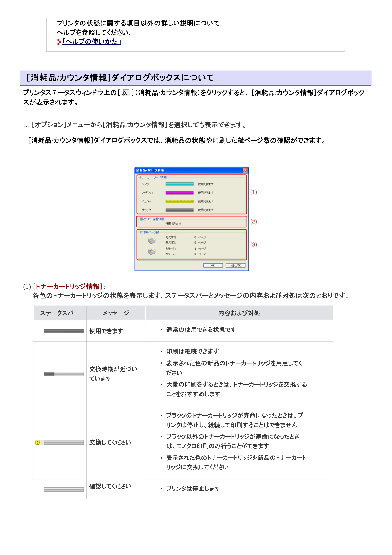Click the ヘルプ button in the dialog
The width and height of the screenshot is (392, 555).
pos(235,265)
